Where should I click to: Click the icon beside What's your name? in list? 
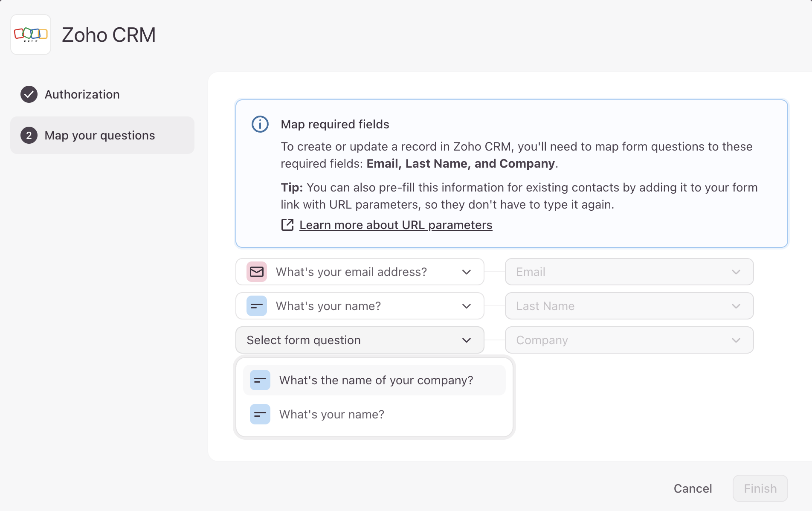[260, 414]
